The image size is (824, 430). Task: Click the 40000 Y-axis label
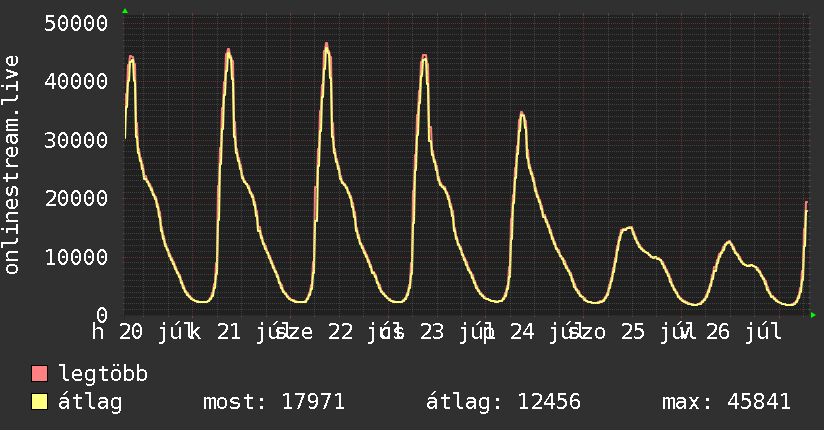pyautogui.click(x=76, y=81)
